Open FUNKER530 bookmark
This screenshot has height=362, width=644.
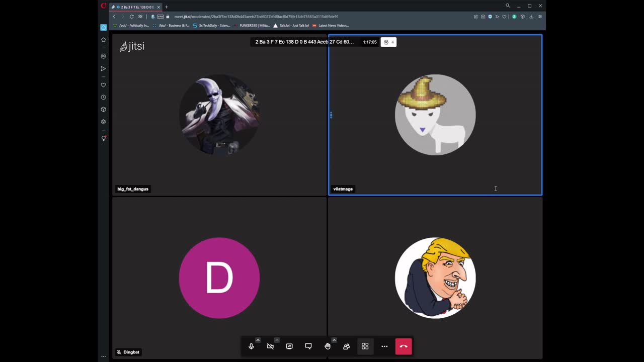coord(252,26)
